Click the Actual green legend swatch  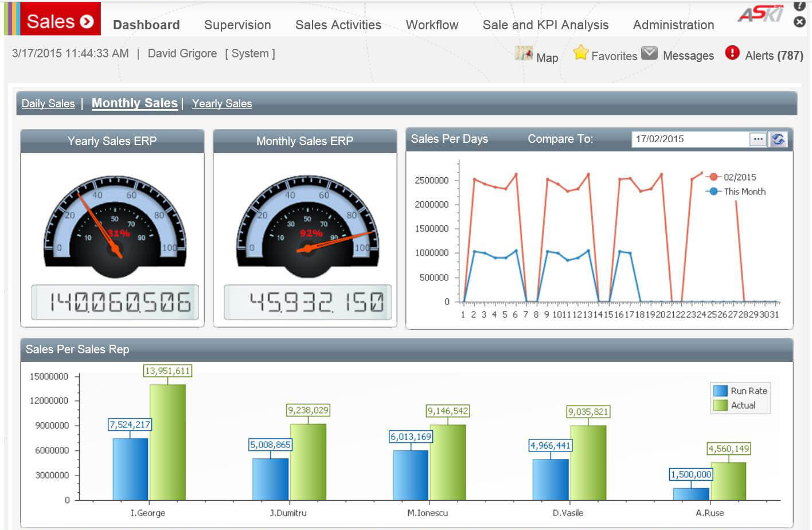(720, 406)
